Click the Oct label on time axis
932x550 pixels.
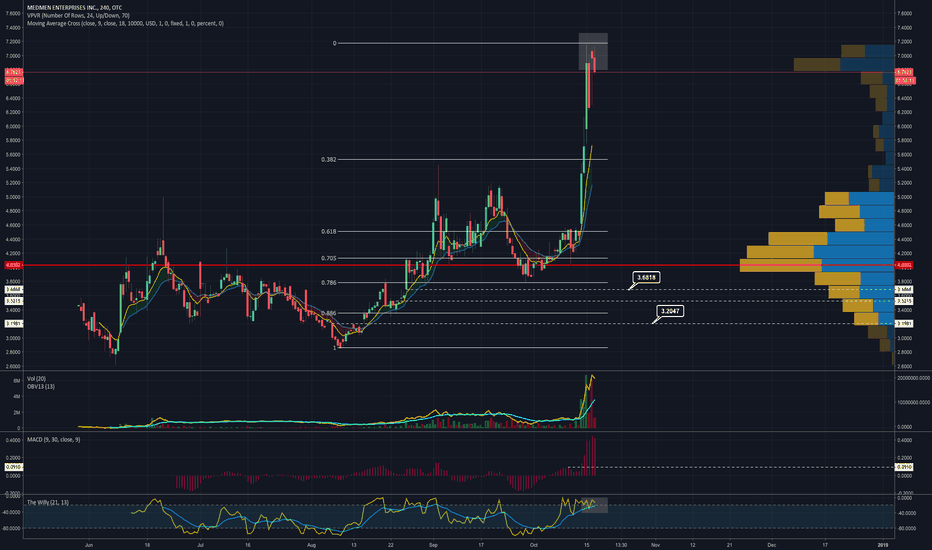point(534,545)
